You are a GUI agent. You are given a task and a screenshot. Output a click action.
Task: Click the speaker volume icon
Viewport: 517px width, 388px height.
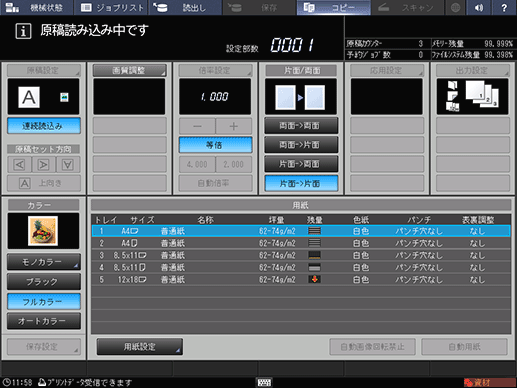coord(479,7)
